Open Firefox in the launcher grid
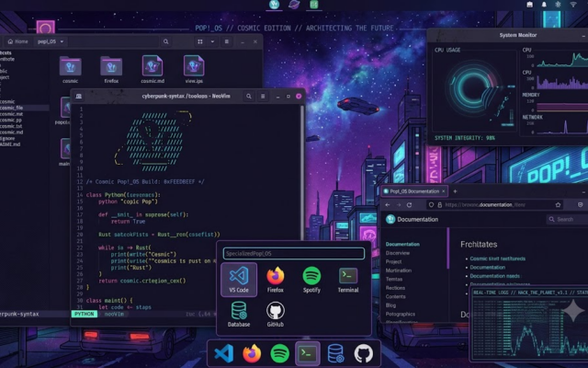Viewport: 588px width, 368px height. coord(276,280)
